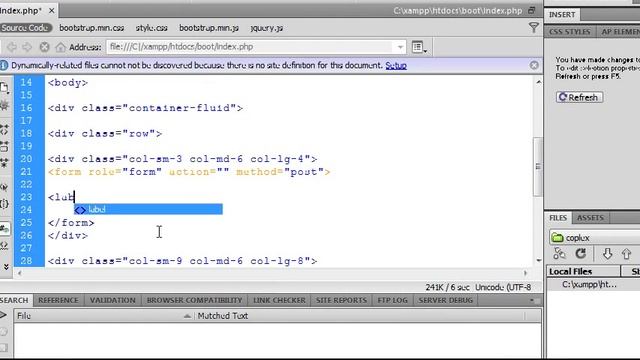The width and height of the screenshot is (640, 360).
Task: Open the address bar dropdown arrow
Action: point(400,47)
